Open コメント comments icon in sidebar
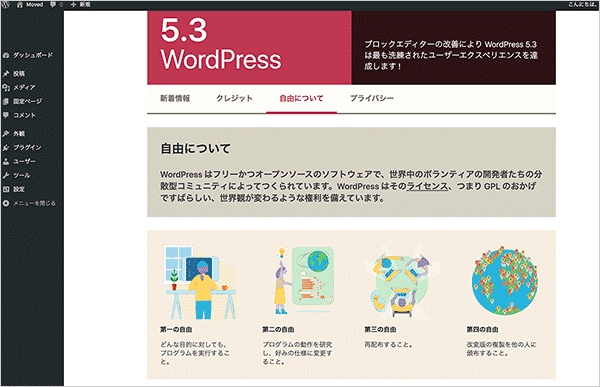The image size is (600, 387). pos(6,115)
